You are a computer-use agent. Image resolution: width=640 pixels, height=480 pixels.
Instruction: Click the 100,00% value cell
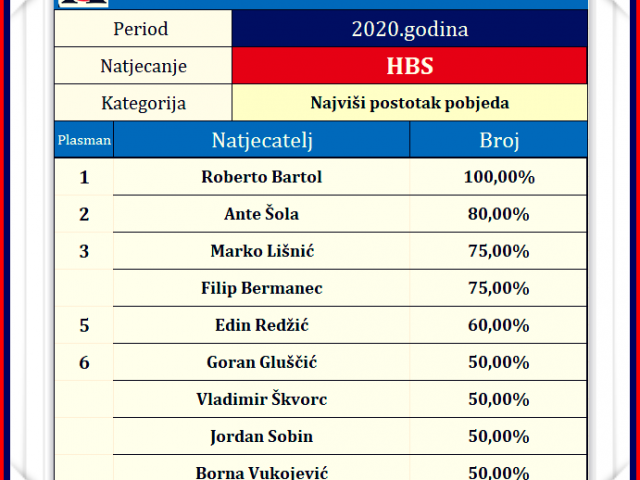point(498,177)
